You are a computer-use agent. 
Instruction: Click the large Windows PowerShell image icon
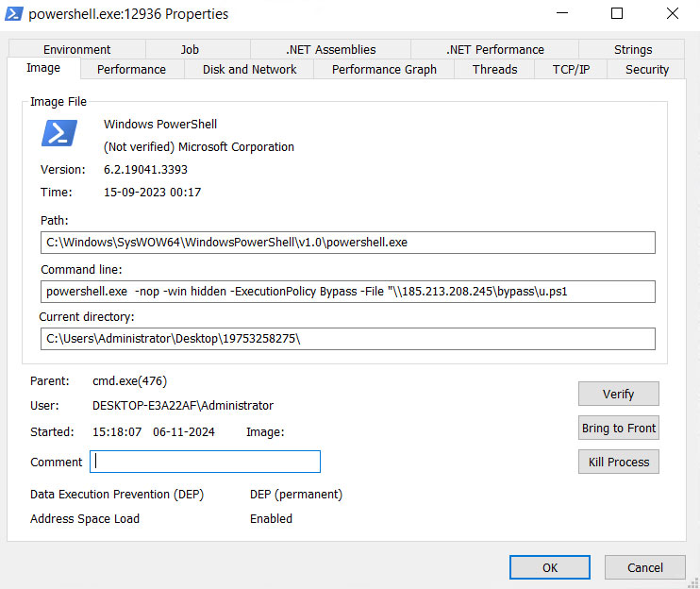(x=59, y=133)
